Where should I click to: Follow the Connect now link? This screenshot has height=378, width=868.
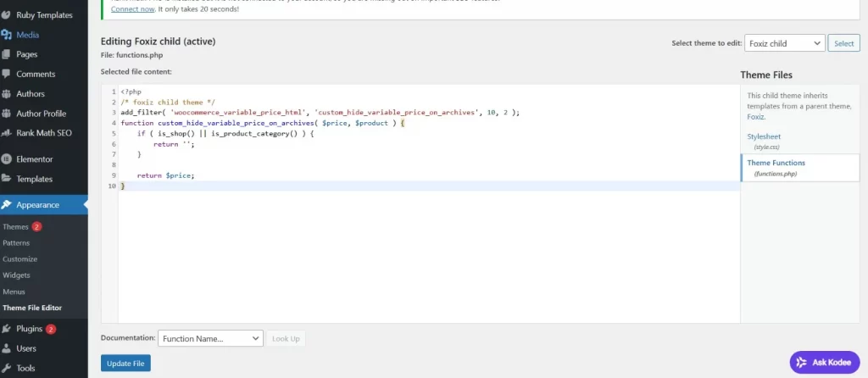135,8
